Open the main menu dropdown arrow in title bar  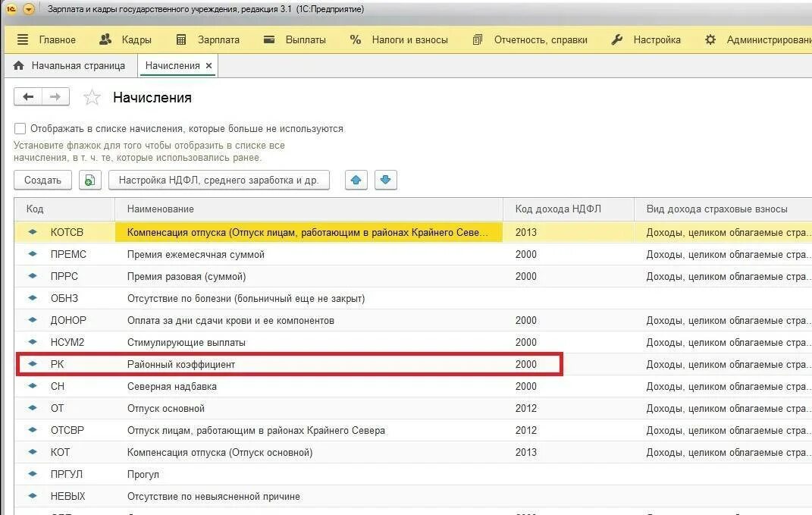(x=29, y=9)
